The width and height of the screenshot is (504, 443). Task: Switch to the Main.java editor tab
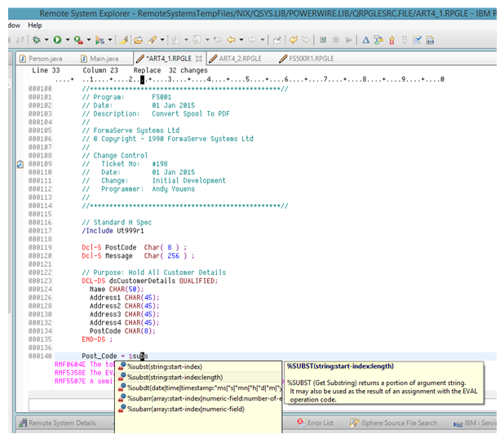coord(104,59)
